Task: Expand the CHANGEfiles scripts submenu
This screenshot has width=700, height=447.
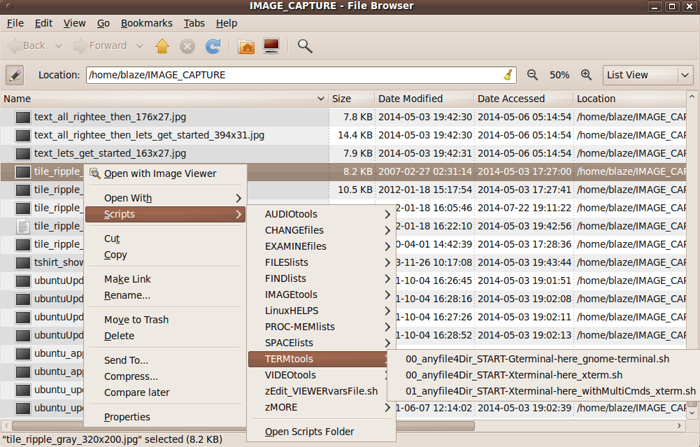Action: (321, 230)
